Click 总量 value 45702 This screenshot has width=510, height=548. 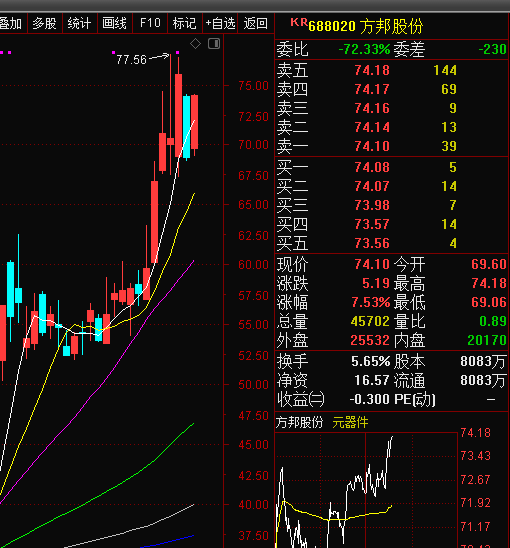pos(370,321)
